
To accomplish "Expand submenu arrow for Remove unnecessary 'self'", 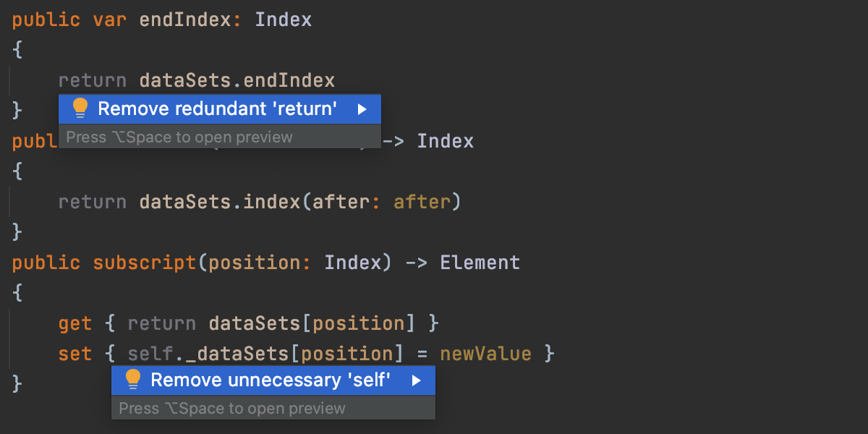I will pos(416,380).
